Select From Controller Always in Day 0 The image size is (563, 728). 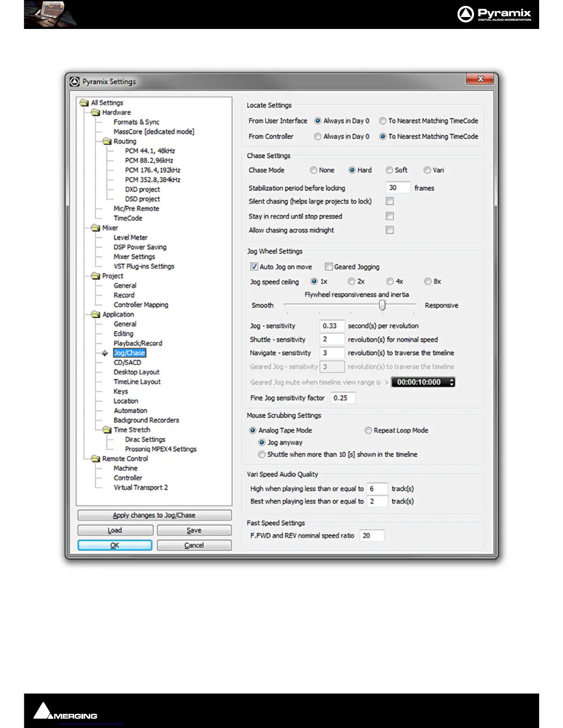tap(317, 136)
